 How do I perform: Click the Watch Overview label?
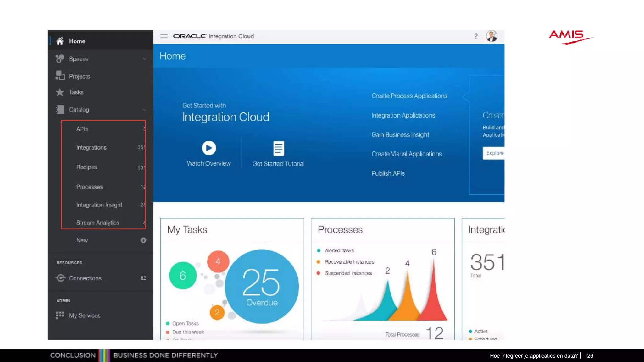208,163
